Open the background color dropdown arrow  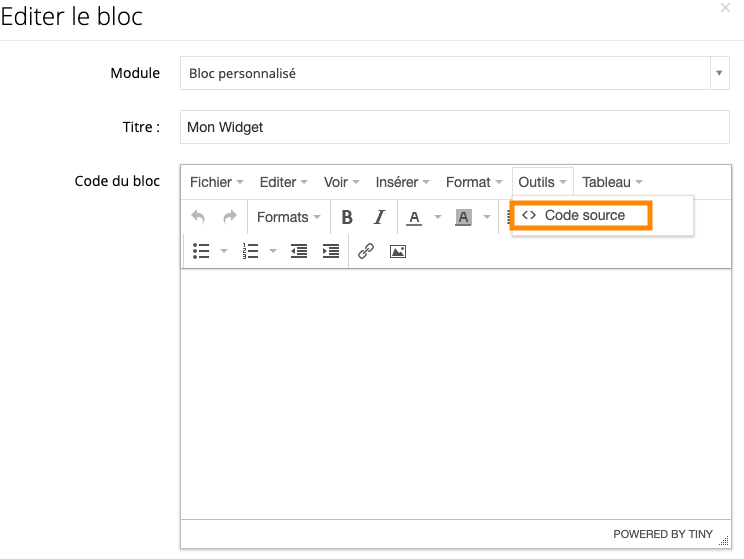(x=486, y=217)
